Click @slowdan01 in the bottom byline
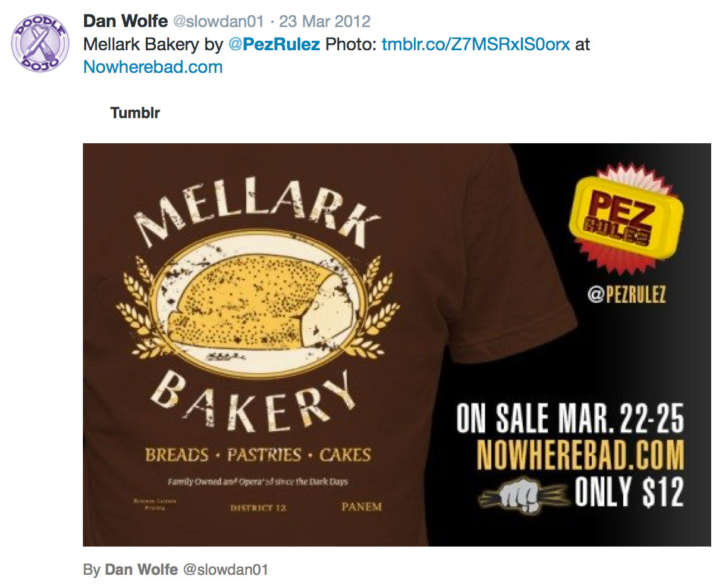Image resolution: width=725 pixels, height=588 pixels. tap(226, 570)
